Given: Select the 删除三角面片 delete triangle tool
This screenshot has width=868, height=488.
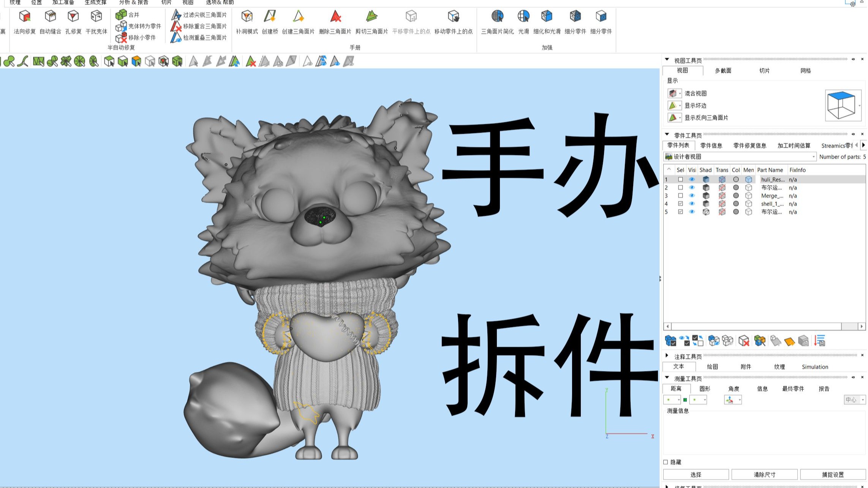Looking at the screenshot, I should 335,17.
